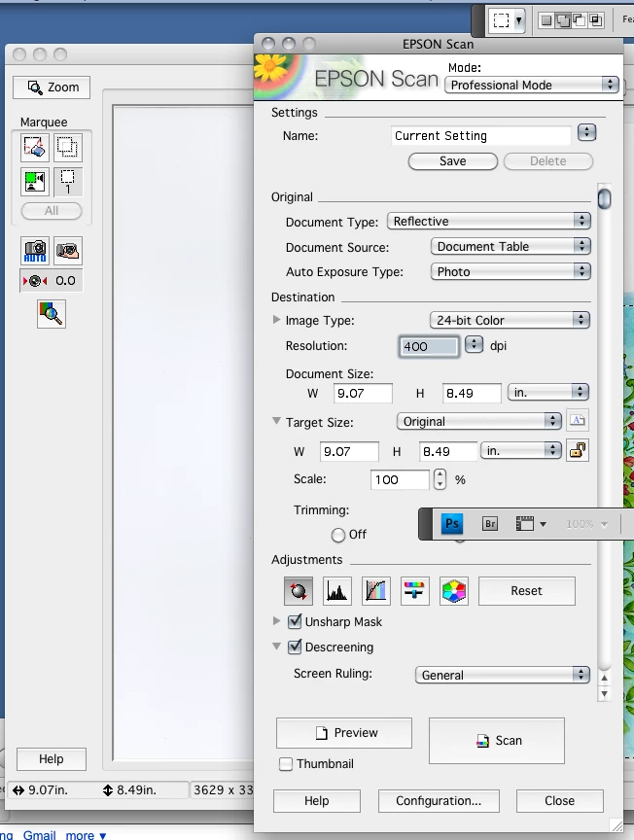
Task: Click the Scale 100 field
Action: coord(400,479)
